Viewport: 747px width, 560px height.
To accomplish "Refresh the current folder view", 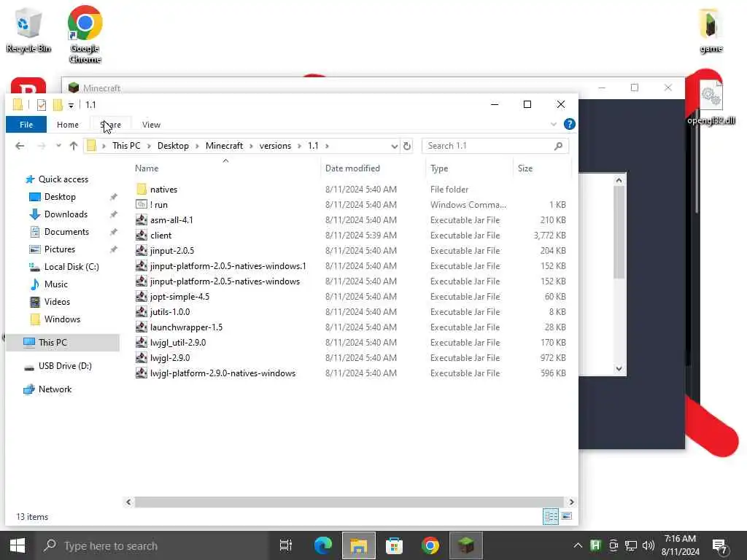I will [x=407, y=146].
